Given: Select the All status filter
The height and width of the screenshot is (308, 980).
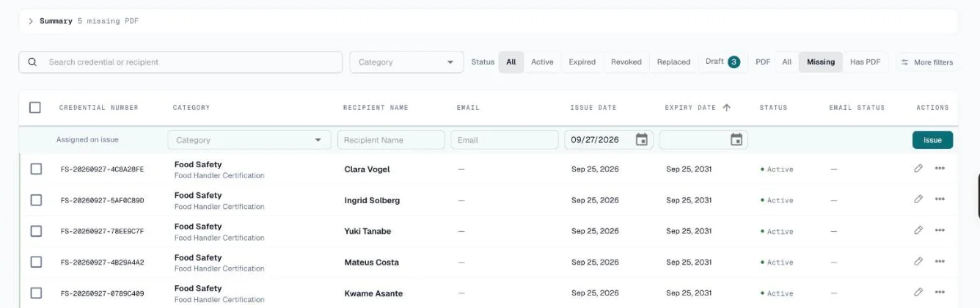Looking at the screenshot, I should (x=511, y=62).
